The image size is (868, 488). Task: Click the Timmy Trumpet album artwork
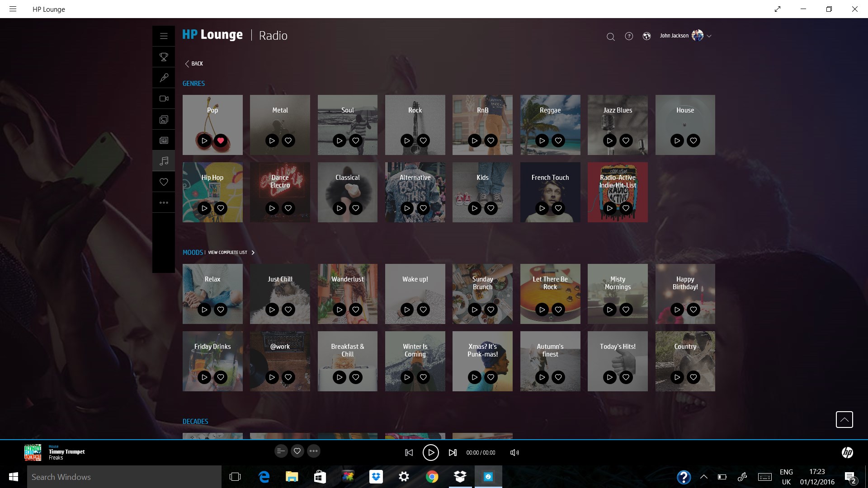[33, 452]
